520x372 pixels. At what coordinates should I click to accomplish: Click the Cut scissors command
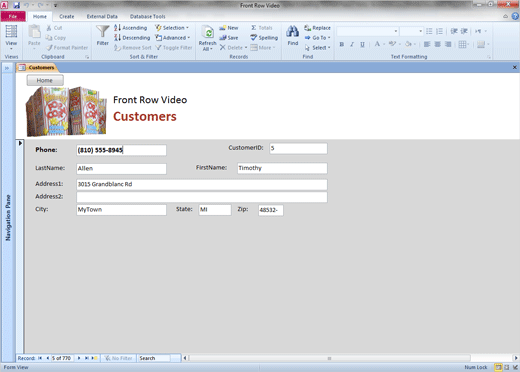54,28
